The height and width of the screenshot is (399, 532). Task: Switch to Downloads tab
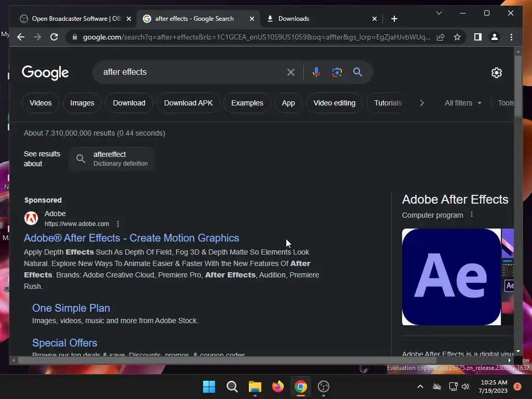[x=321, y=19]
